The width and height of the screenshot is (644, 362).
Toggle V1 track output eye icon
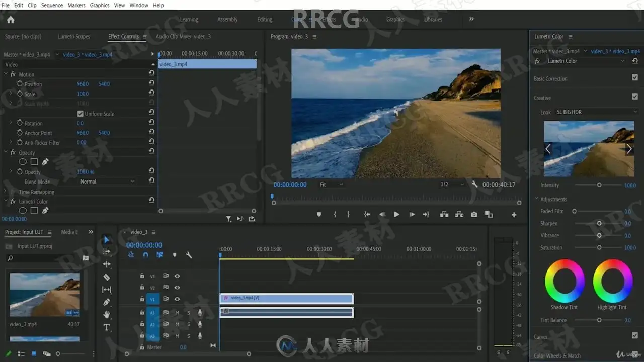point(177,299)
